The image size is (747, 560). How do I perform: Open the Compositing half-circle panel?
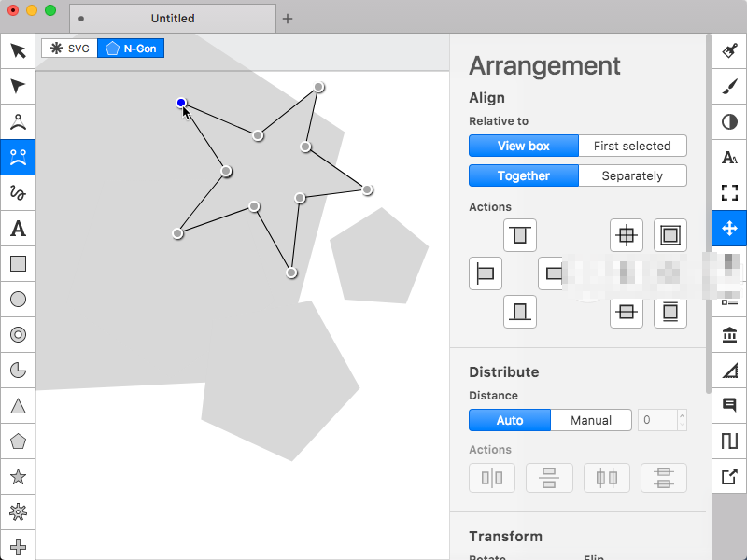729,122
